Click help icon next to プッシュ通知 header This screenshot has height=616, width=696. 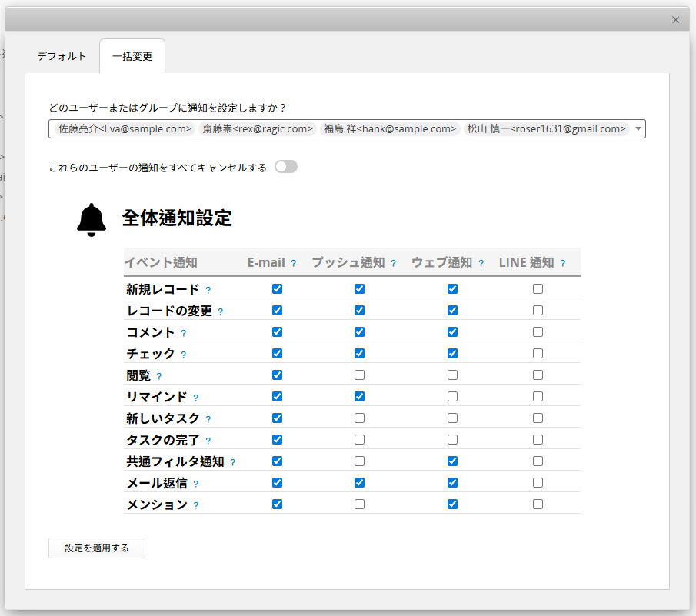(393, 263)
